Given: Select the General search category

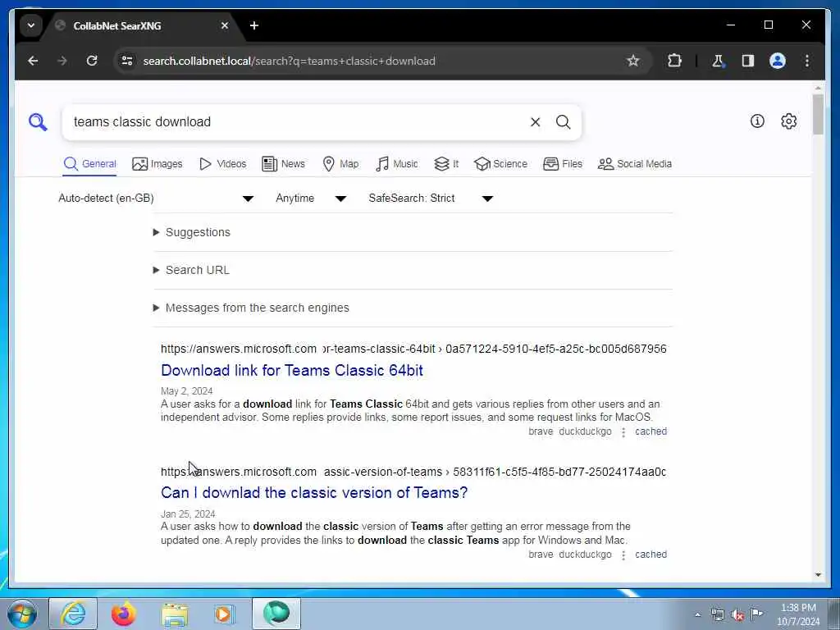Looking at the screenshot, I should (x=90, y=164).
